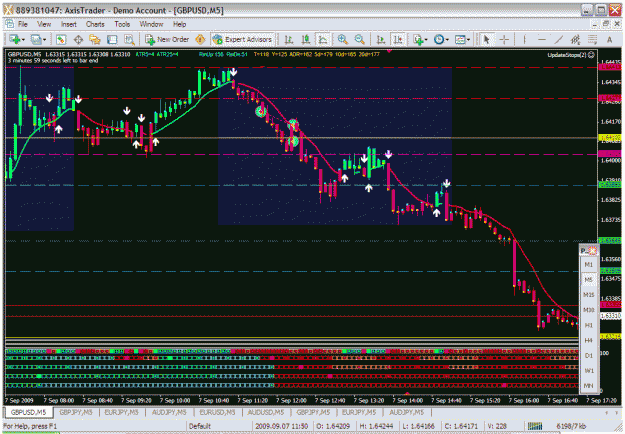625x434 pixels.
Task: Select the trendline tool
Action: tap(558, 39)
